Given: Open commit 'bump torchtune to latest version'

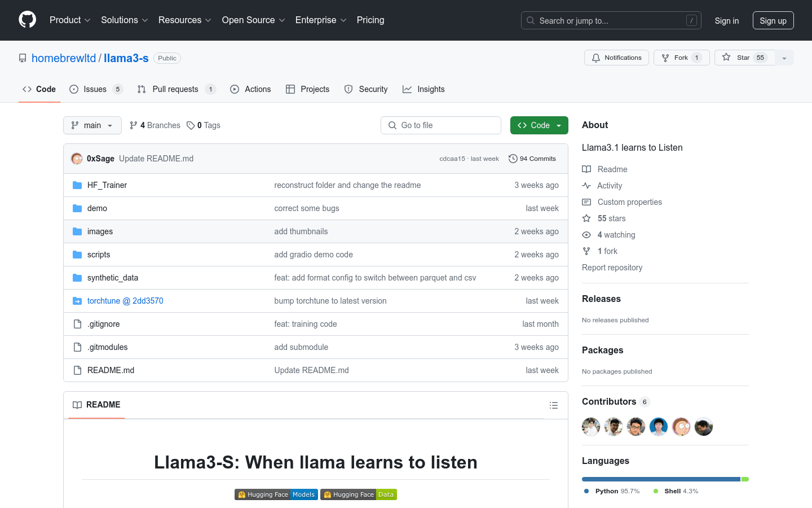Looking at the screenshot, I should pyautogui.click(x=330, y=301).
